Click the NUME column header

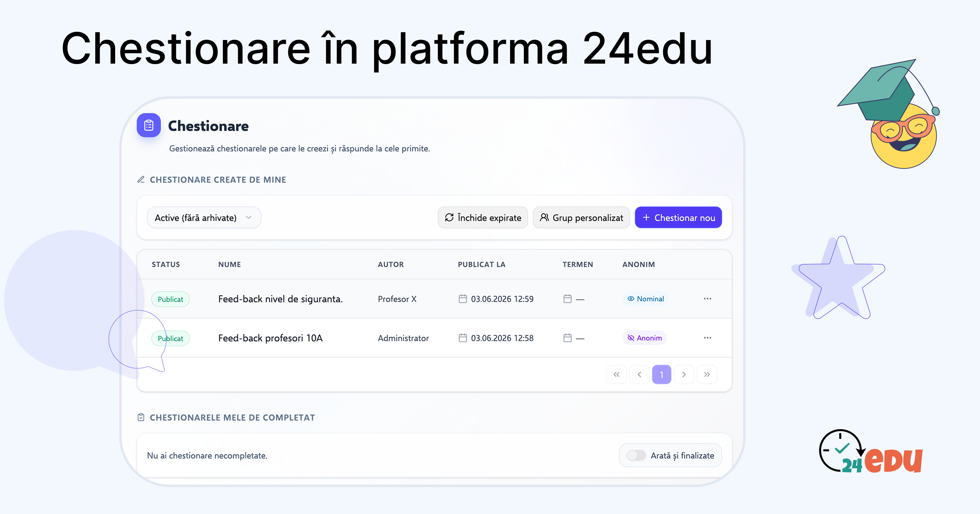[229, 264]
